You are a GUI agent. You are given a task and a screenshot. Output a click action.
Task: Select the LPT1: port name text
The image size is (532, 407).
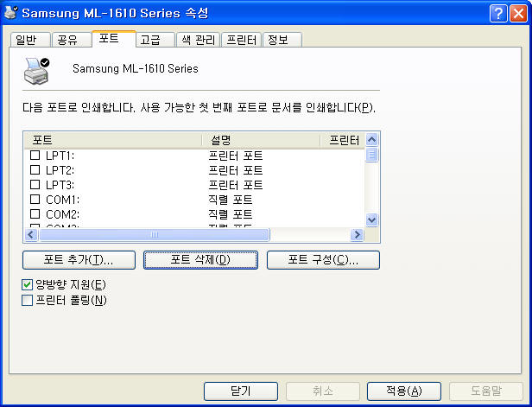60,156
